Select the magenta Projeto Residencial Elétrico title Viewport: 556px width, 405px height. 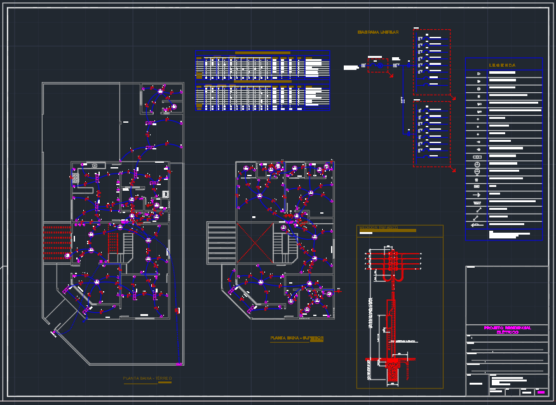coord(507,330)
